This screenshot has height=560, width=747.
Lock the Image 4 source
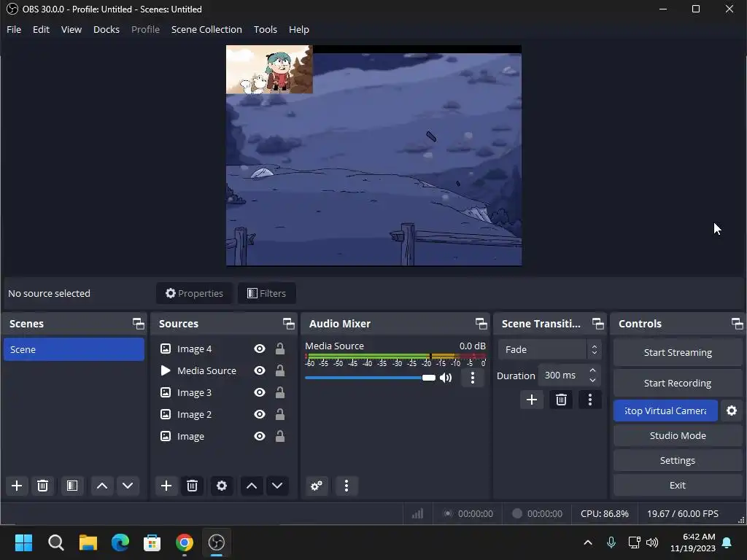pyautogui.click(x=280, y=349)
